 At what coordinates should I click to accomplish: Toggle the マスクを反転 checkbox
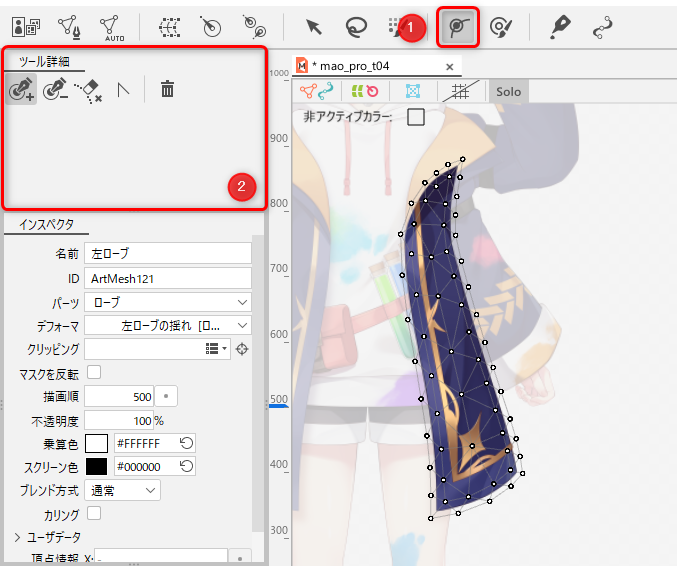coord(95,373)
